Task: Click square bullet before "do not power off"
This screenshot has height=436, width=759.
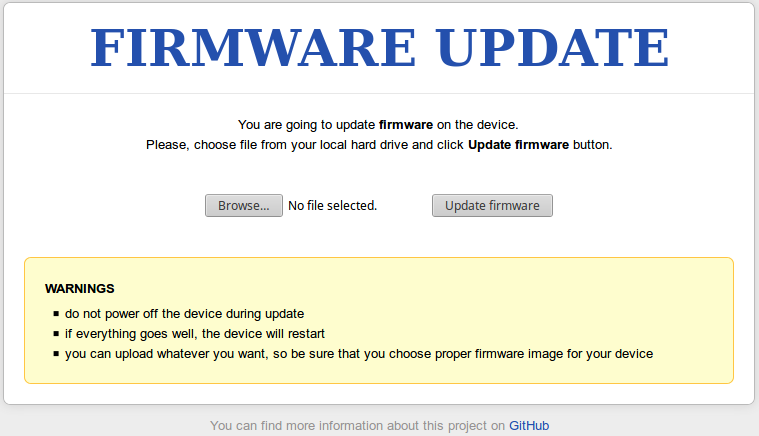Action: tap(56, 313)
